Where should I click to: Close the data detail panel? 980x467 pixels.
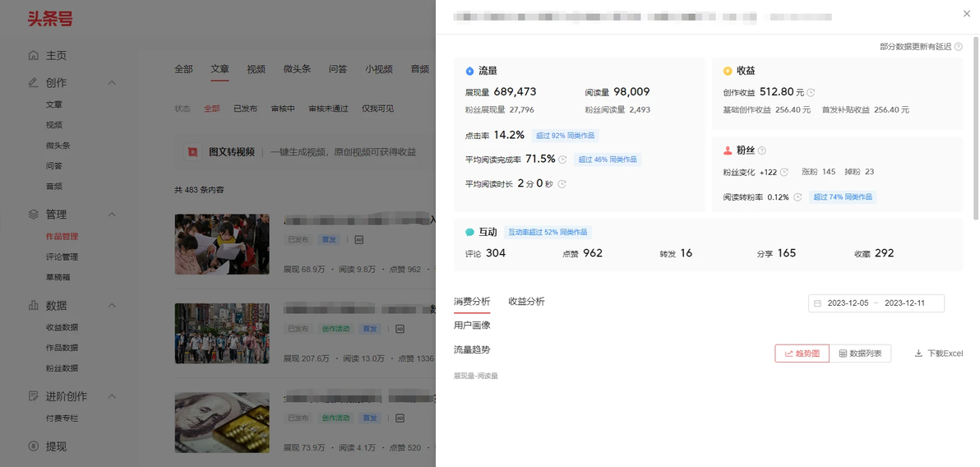click(x=968, y=13)
